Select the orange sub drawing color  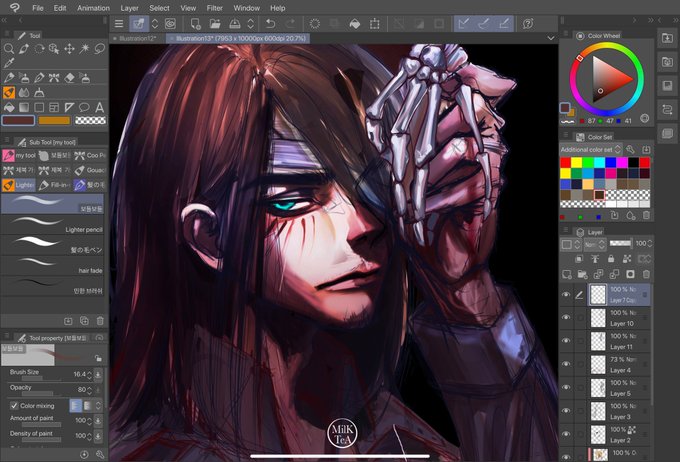[x=54, y=121]
